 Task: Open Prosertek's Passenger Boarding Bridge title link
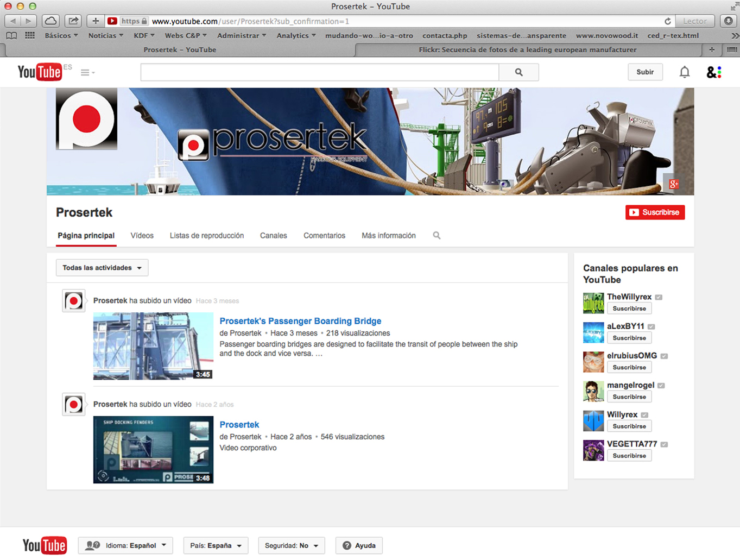coord(300,321)
